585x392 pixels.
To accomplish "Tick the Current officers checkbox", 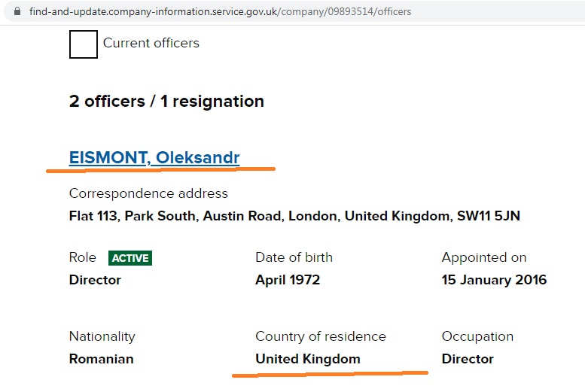I will point(83,44).
